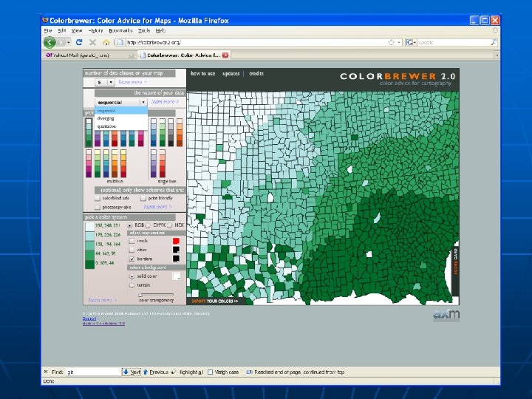Choose the pink-to-purple multihue scheme
Screen dimensions: 532x399
(89, 163)
